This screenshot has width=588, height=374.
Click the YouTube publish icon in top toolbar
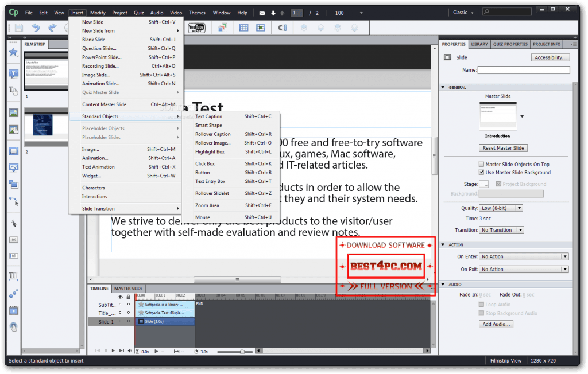[198, 27]
